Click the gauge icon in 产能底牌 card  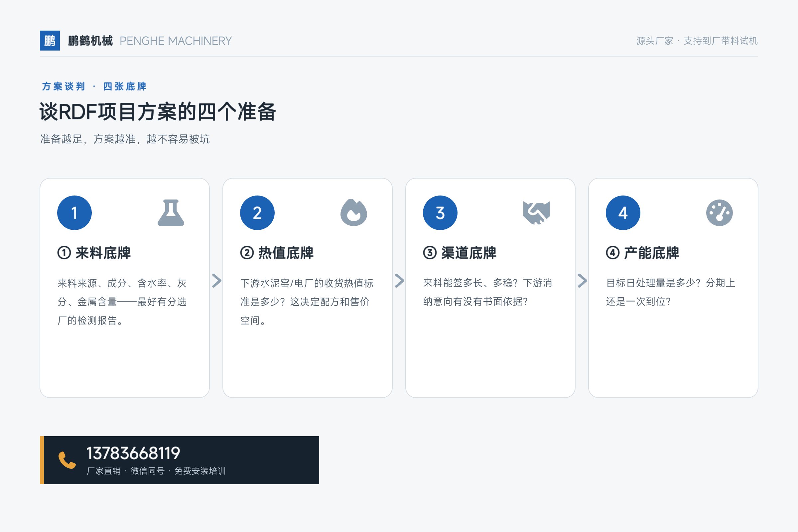[719, 213]
